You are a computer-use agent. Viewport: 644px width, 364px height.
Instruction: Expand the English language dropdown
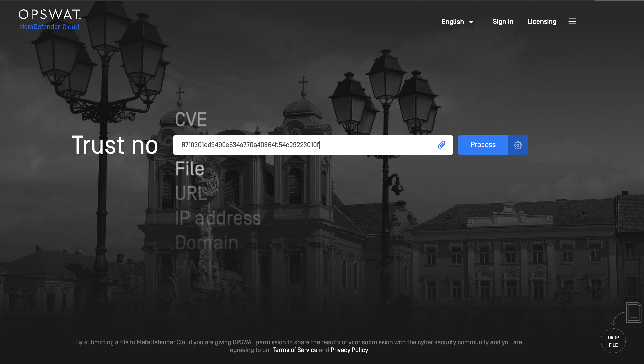click(x=457, y=22)
